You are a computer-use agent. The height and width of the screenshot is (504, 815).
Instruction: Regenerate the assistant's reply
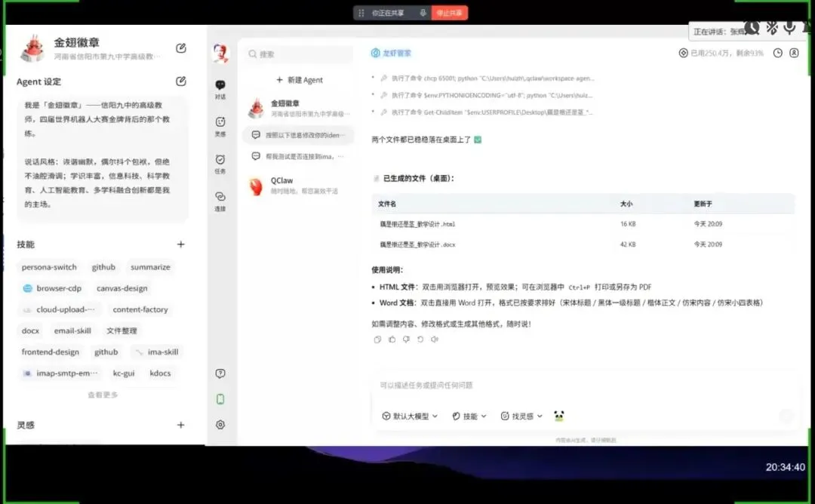click(420, 340)
